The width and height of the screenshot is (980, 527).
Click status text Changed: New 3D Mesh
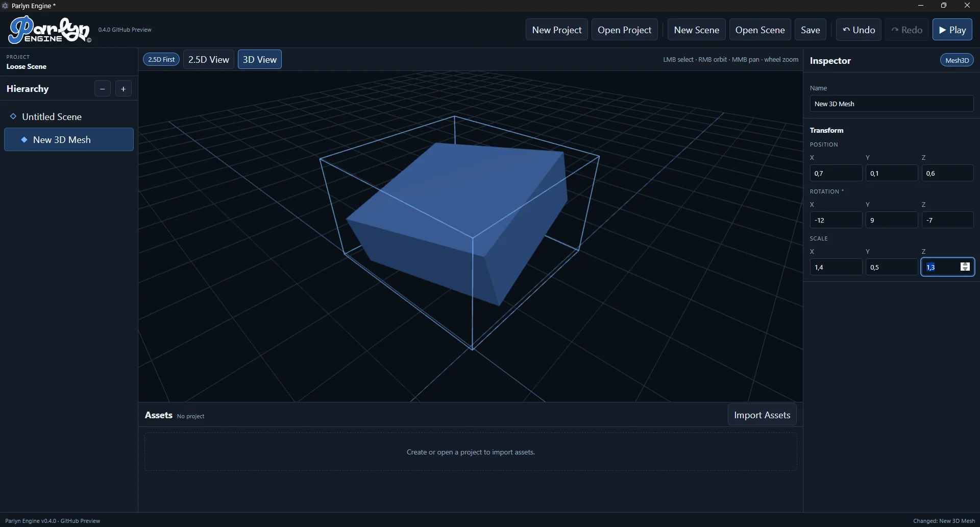point(944,521)
